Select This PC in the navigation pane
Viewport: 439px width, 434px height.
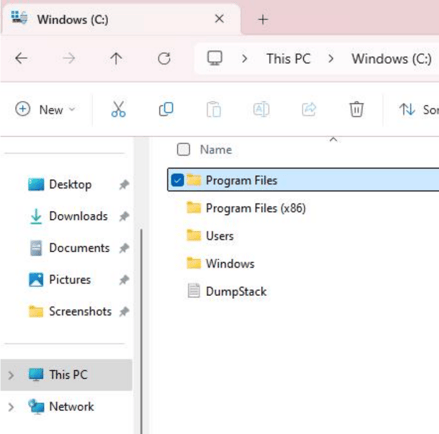click(67, 375)
